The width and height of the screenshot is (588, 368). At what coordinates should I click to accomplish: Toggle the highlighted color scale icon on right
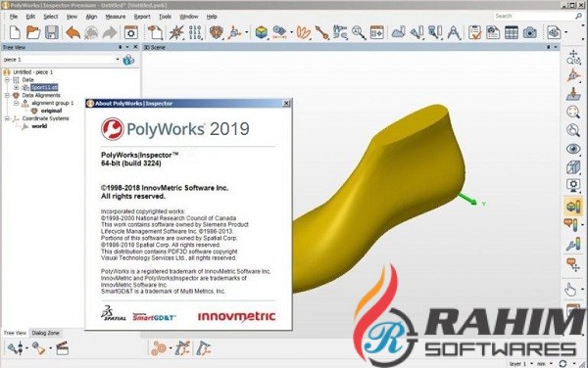click(573, 207)
